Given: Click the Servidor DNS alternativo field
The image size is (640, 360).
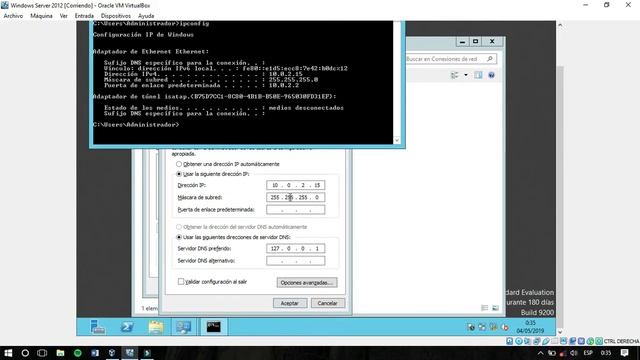Looking at the screenshot, I should click(296, 261).
